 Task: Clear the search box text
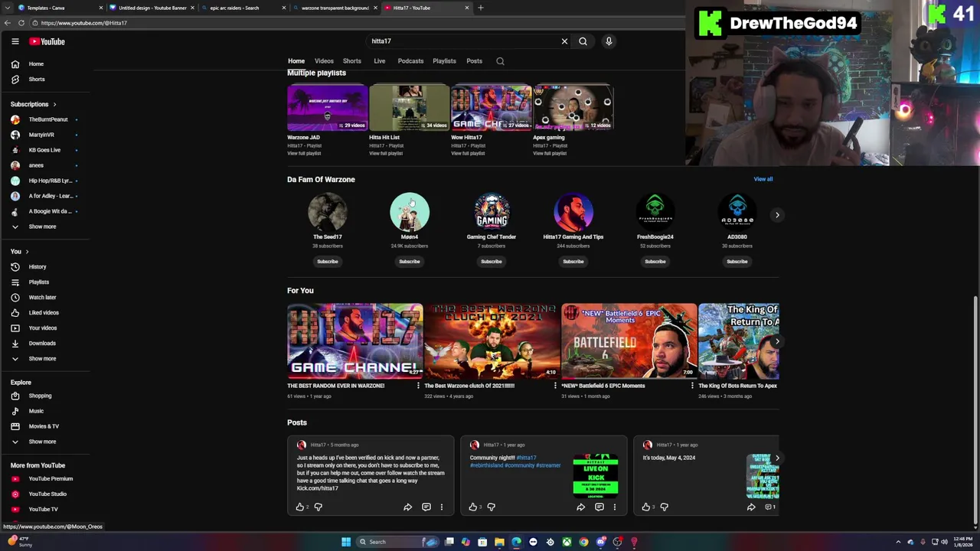(564, 41)
